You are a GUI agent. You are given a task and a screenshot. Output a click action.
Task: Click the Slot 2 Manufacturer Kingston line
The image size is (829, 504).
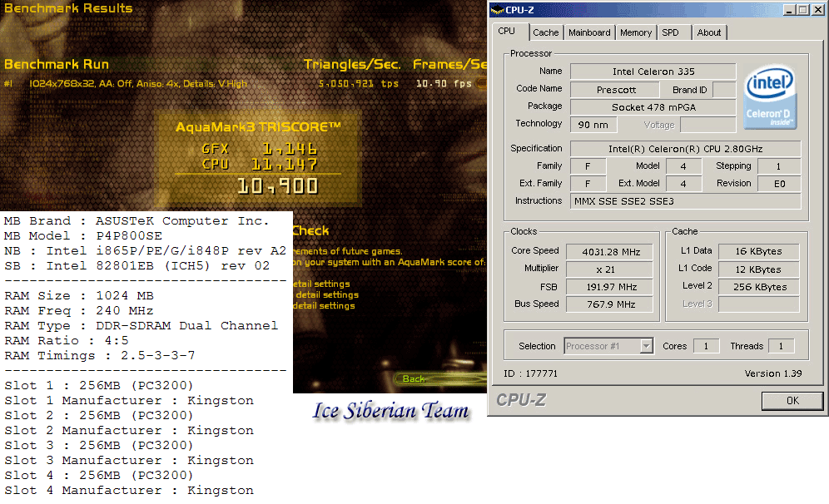[129, 431]
